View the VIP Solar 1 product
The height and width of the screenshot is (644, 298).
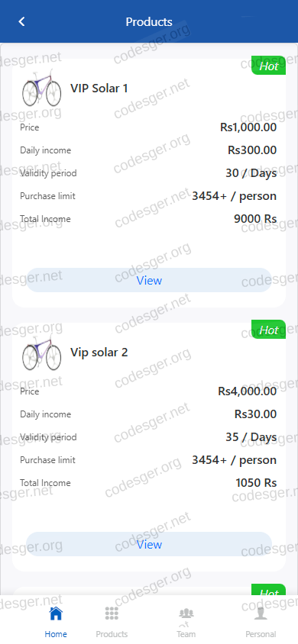pyautogui.click(x=149, y=281)
